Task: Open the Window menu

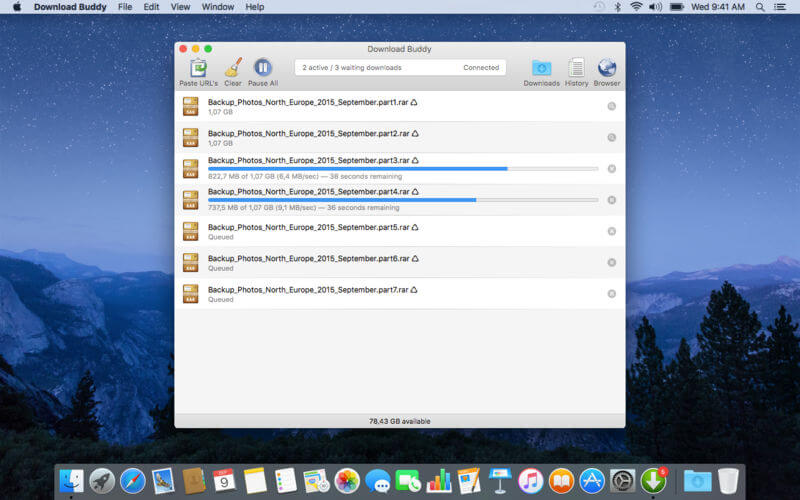Action: pyautogui.click(x=217, y=7)
